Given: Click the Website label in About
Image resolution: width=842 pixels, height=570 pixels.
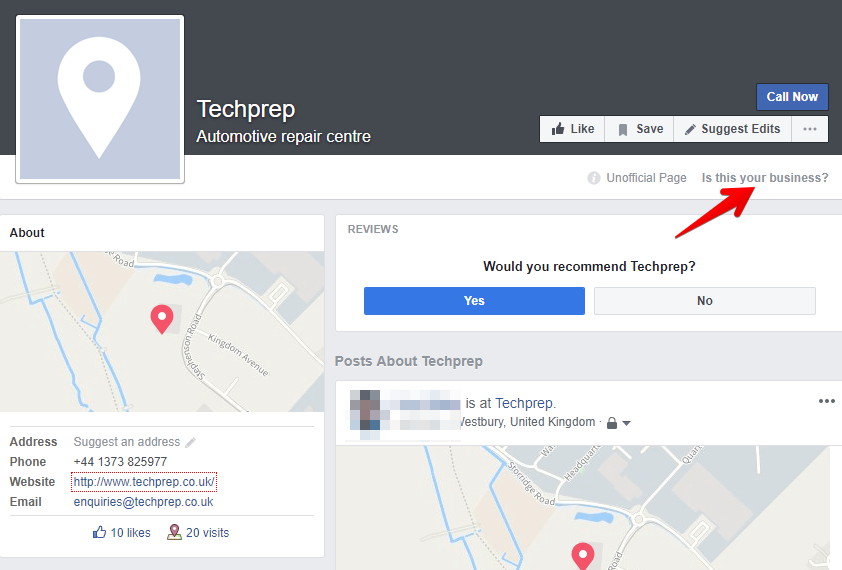Looking at the screenshot, I should point(32,482).
